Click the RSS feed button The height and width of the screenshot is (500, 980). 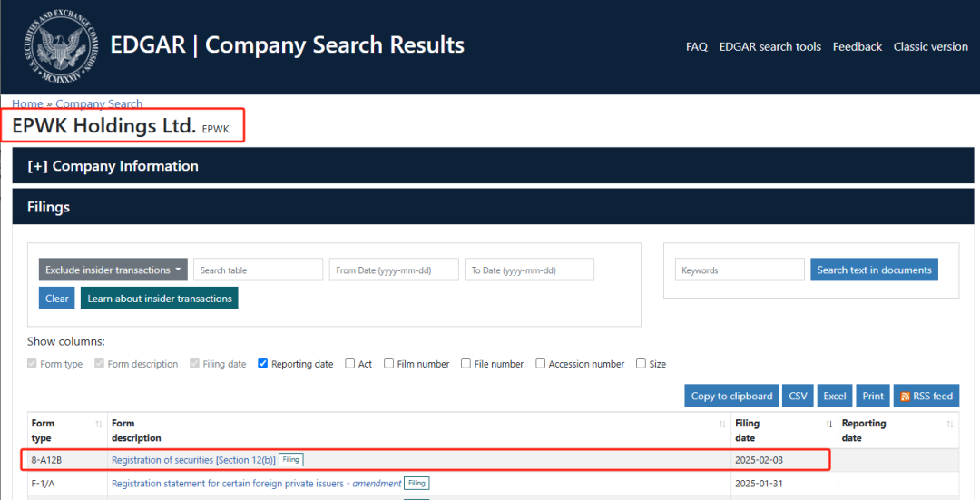pos(926,396)
